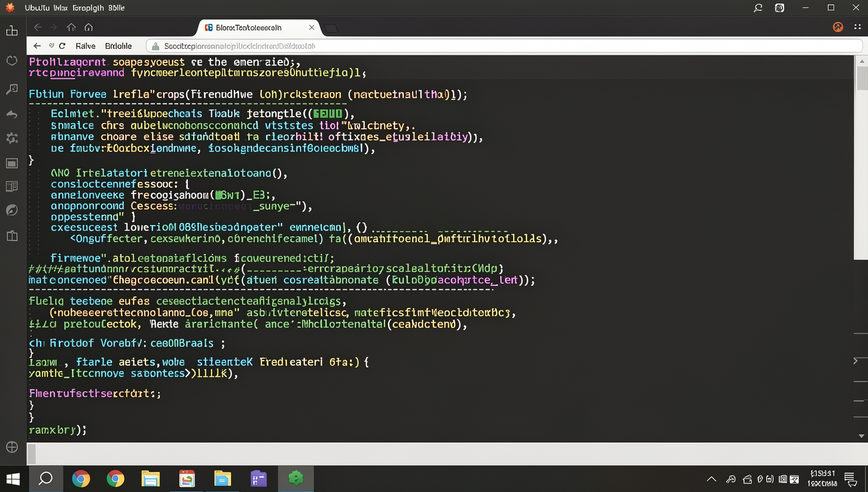Click the plain home icon in tab bar

pyautogui.click(x=88, y=27)
